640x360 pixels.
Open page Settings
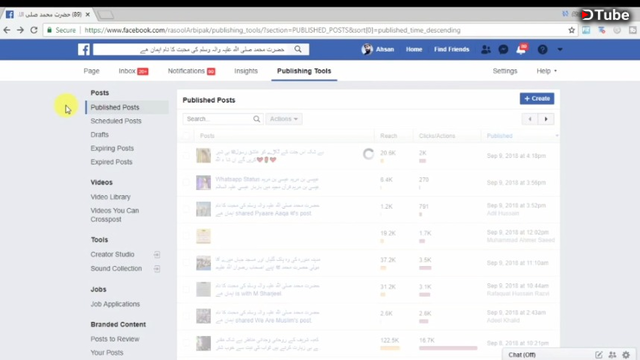[505, 71]
